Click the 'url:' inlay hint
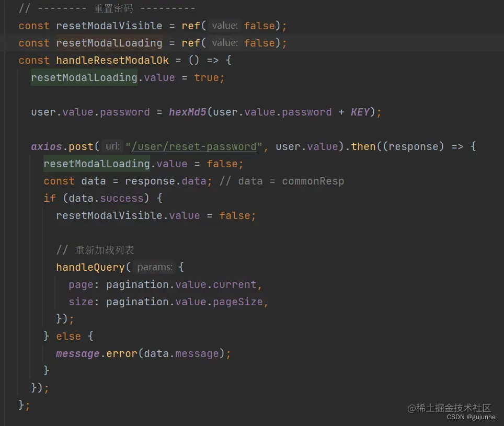Image resolution: width=504 pixels, height=426 pixels. click(x=112, y=146)
